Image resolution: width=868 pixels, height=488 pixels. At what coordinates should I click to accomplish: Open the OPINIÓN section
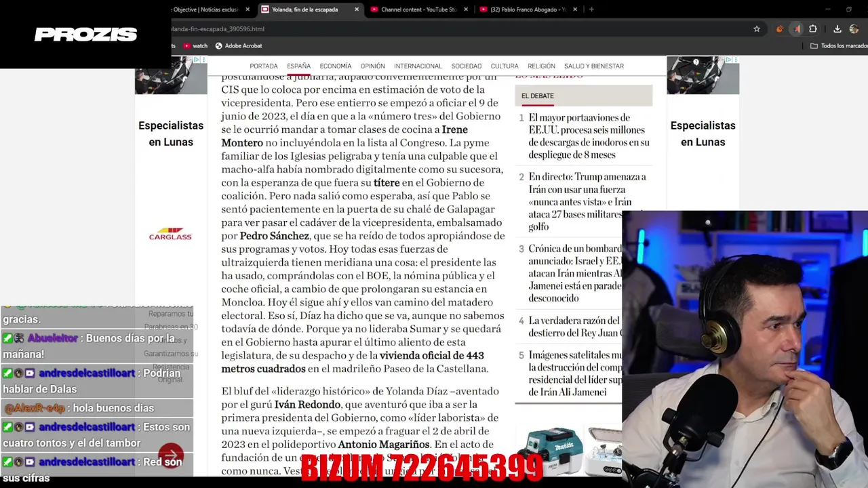(372, 66)
